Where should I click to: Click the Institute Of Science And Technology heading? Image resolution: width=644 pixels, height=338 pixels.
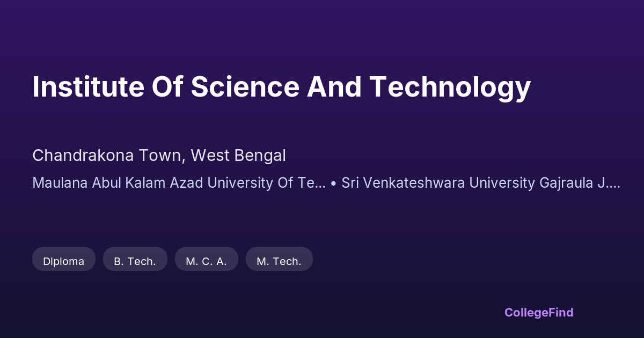coord(281,87)
